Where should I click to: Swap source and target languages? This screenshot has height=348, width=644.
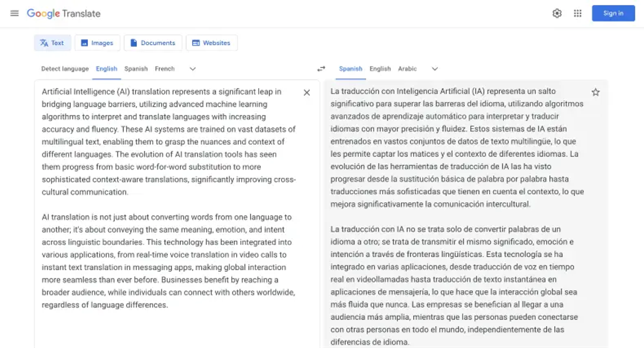point(321,69)
